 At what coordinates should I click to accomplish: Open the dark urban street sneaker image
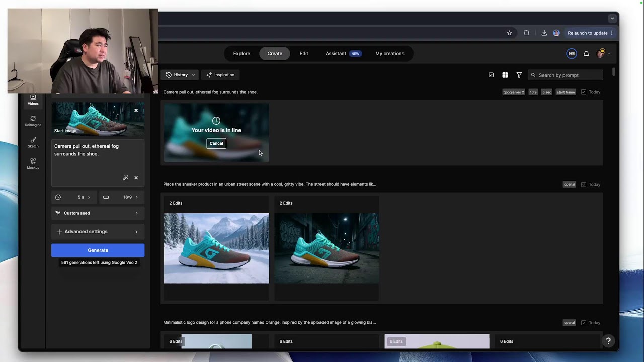tap(327, 248)
